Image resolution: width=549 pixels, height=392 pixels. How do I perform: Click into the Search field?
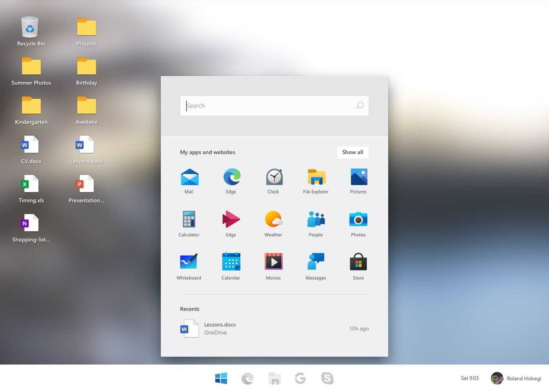(x=274, y=106)
